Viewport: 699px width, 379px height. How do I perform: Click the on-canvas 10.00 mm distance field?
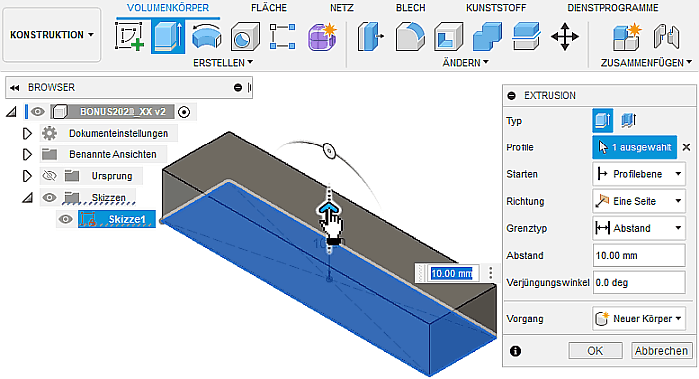point(452,273)
